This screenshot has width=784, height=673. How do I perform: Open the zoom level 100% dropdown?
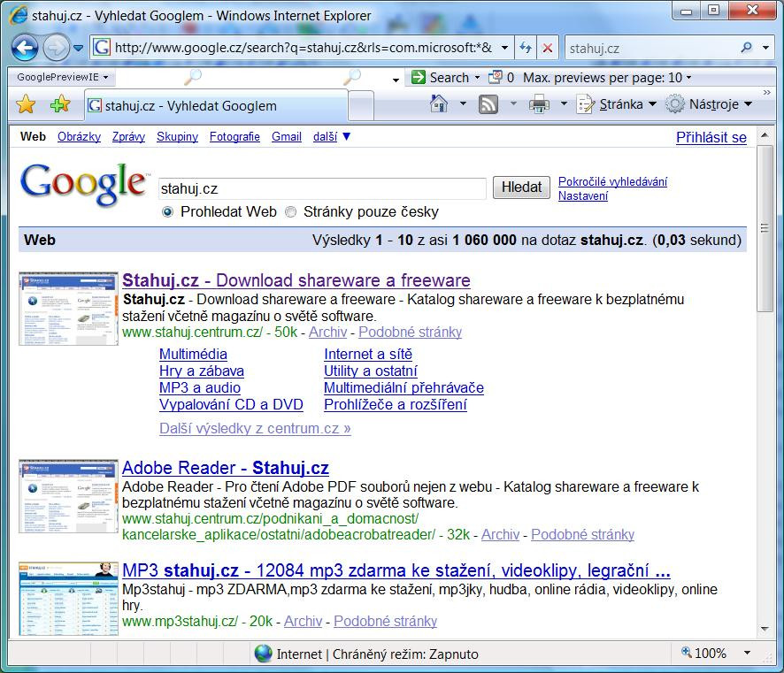click(748, 653)
